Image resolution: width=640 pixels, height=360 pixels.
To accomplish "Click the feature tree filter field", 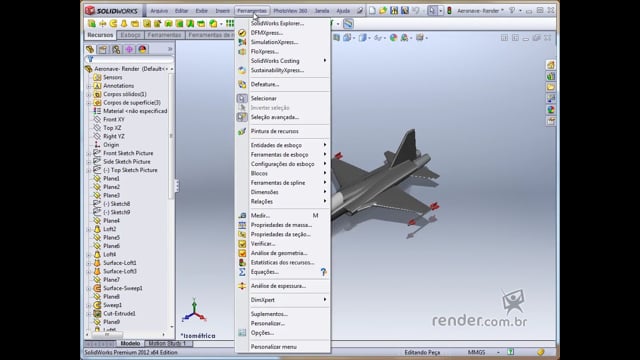I will 129,60.
